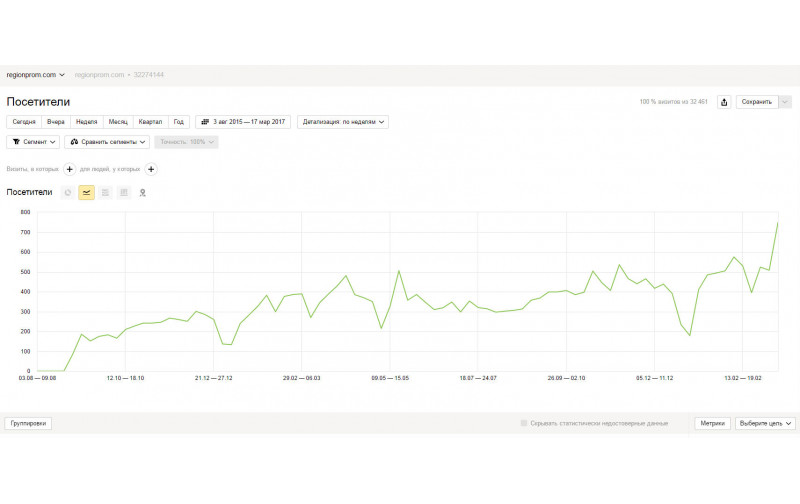Select the map view icon
Viewport: 800px width, 504px height.
pyautogui.click(x=142, y=192)
